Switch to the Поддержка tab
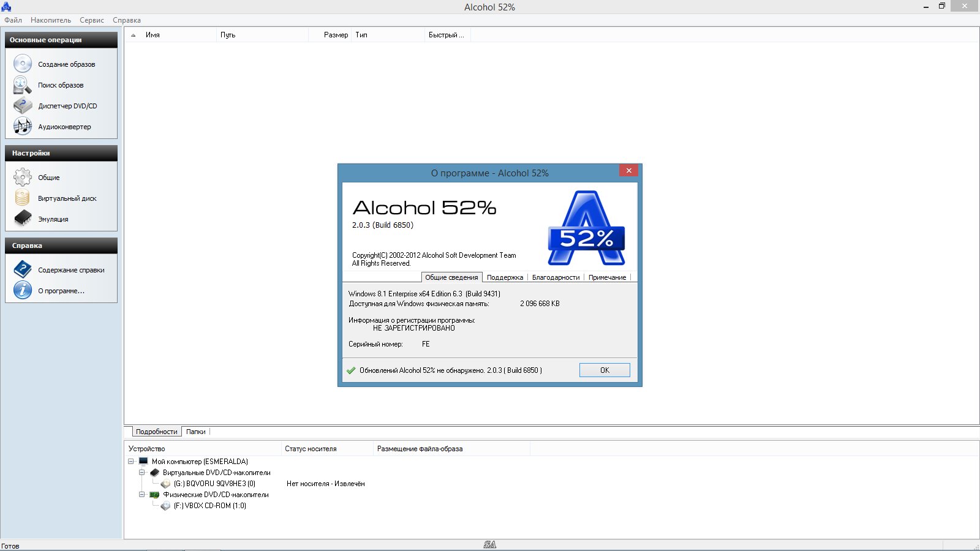Viewport: 980px width, 551px height. click(x=505, y=277)
